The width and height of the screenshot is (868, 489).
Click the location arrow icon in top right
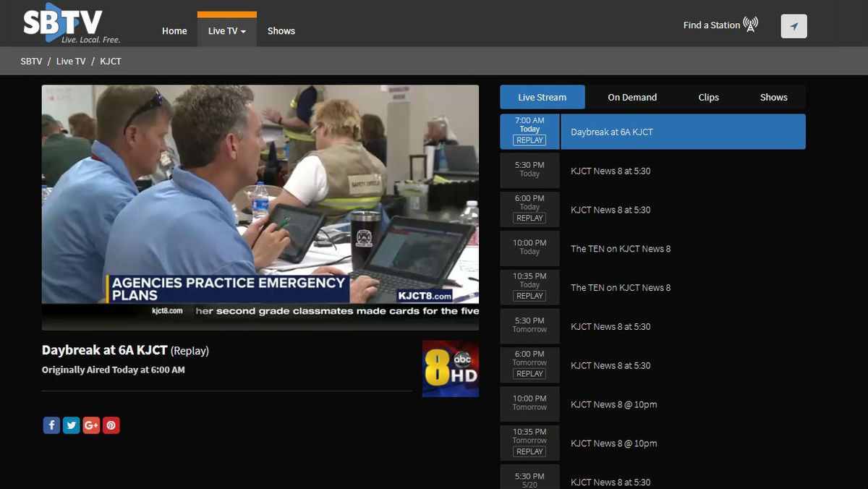coord(793,26)
